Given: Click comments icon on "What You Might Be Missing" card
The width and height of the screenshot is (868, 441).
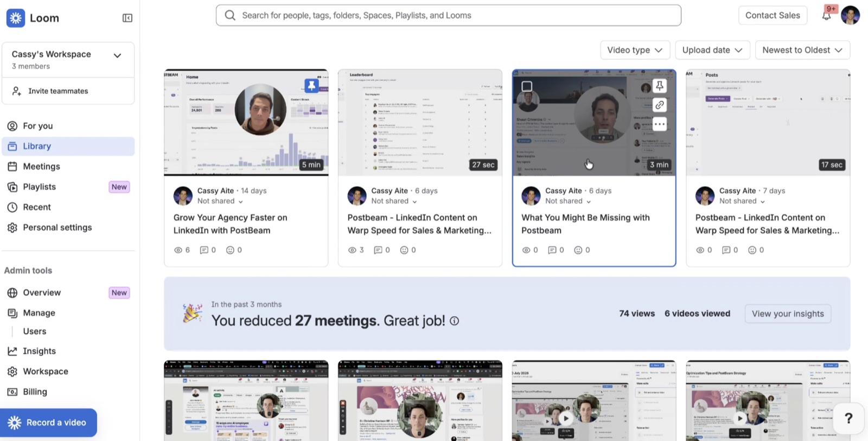Looking at the screenshot, I should coord(552,250).
